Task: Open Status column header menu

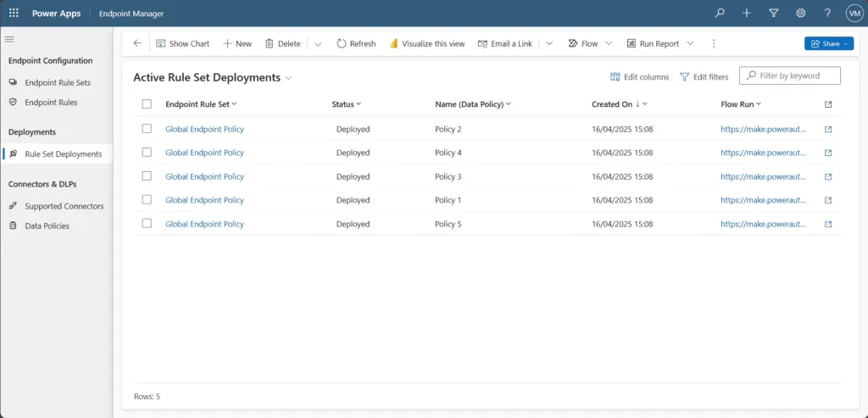Action: point(346,104)
